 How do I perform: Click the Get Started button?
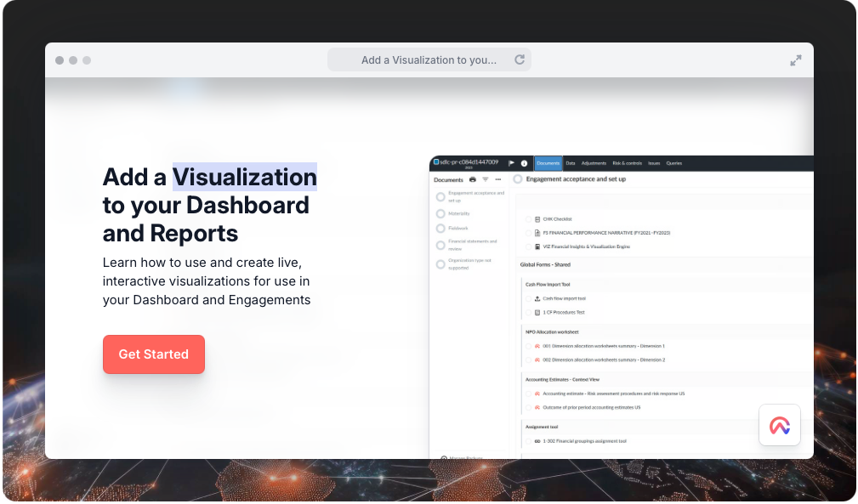click(x=154, y=354)
